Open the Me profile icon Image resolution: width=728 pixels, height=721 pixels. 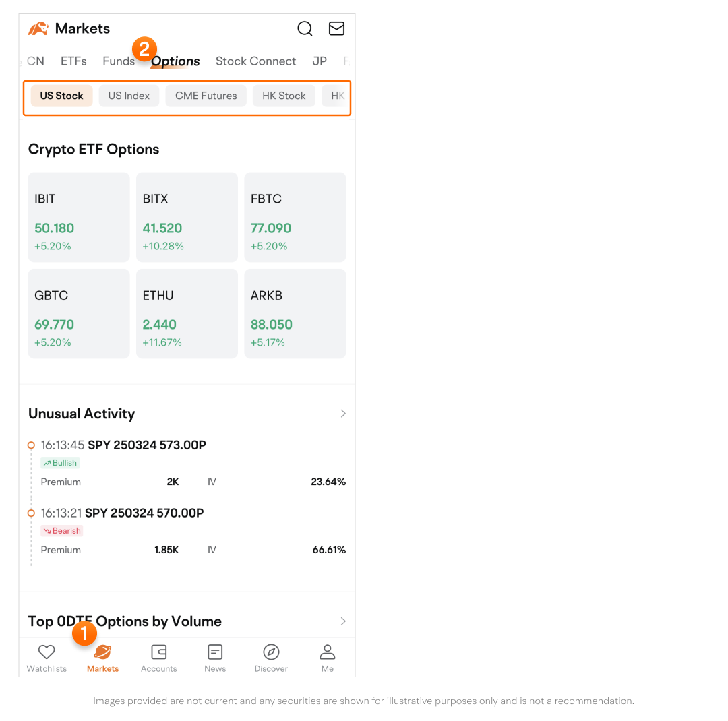tap(328, 652)
